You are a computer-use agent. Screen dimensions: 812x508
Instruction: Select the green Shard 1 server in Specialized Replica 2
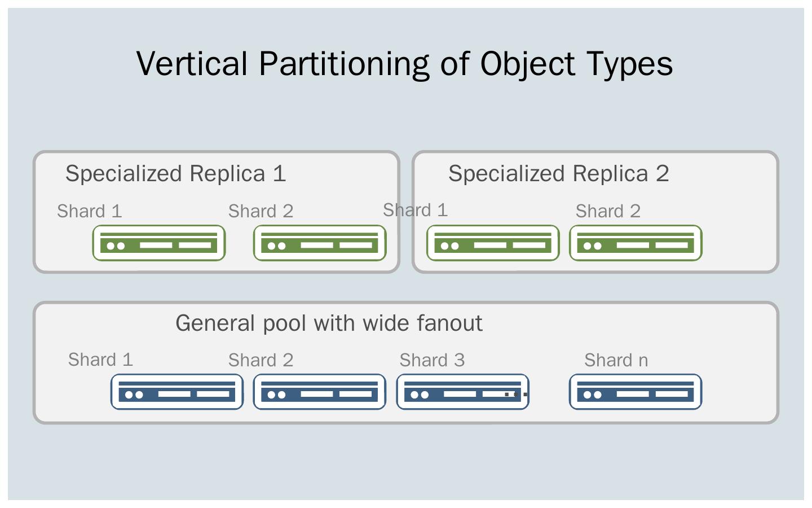[493, 243]
